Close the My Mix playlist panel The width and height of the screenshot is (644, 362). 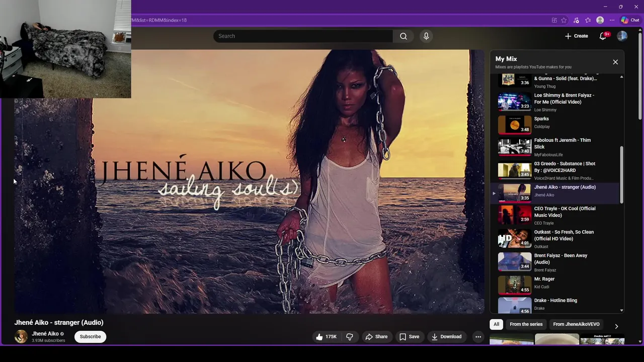click(615, 62)
